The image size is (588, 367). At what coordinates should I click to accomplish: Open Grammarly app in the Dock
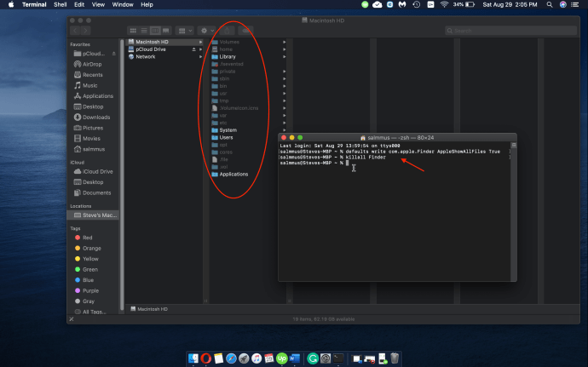click(313, 358)
